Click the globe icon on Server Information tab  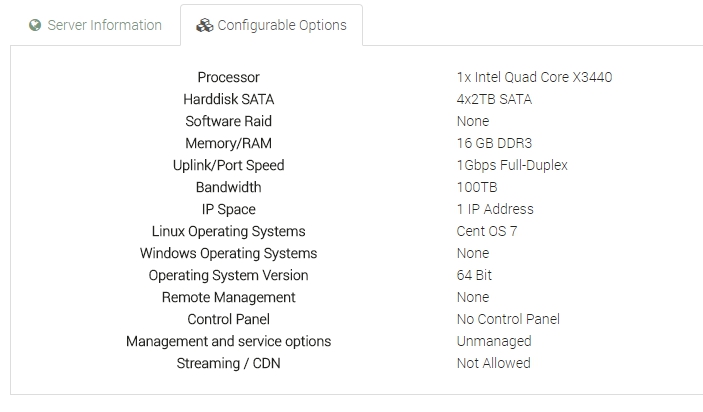click(35, 25)
